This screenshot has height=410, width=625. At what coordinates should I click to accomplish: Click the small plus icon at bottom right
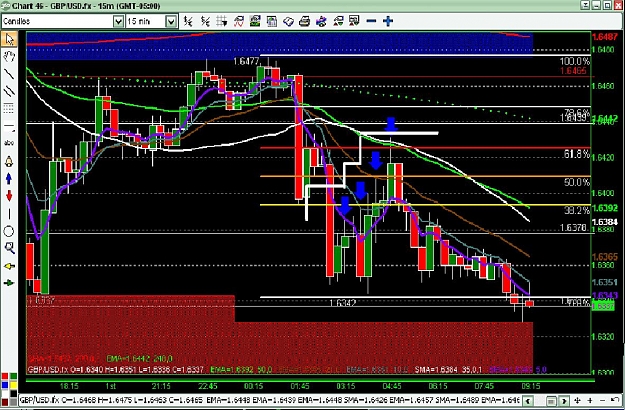point(590,400)
